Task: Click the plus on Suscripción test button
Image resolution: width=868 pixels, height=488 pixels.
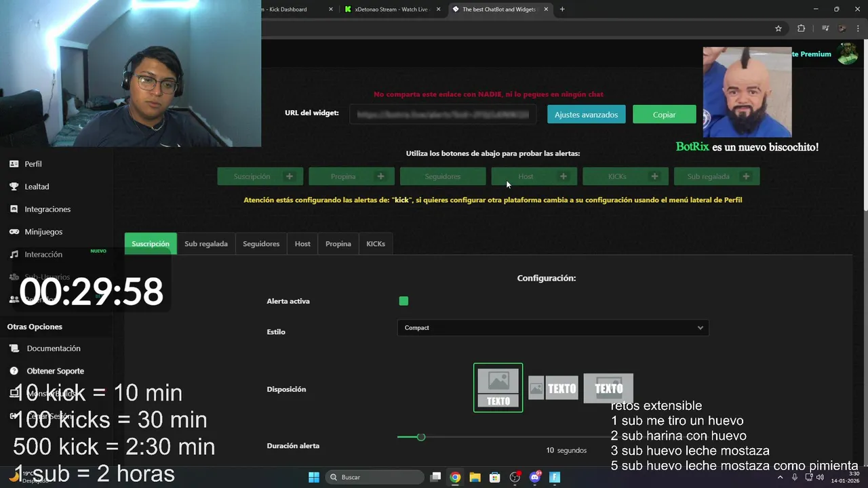Action: coord(290,176)
